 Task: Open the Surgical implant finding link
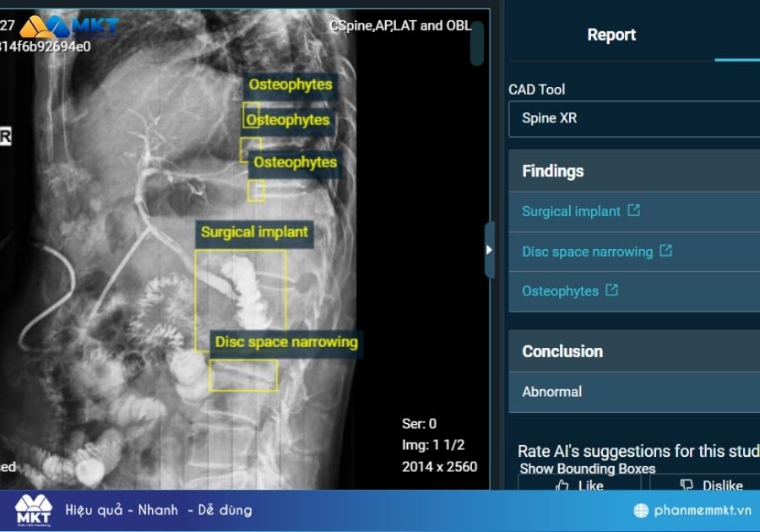click(x=571, y=211)
